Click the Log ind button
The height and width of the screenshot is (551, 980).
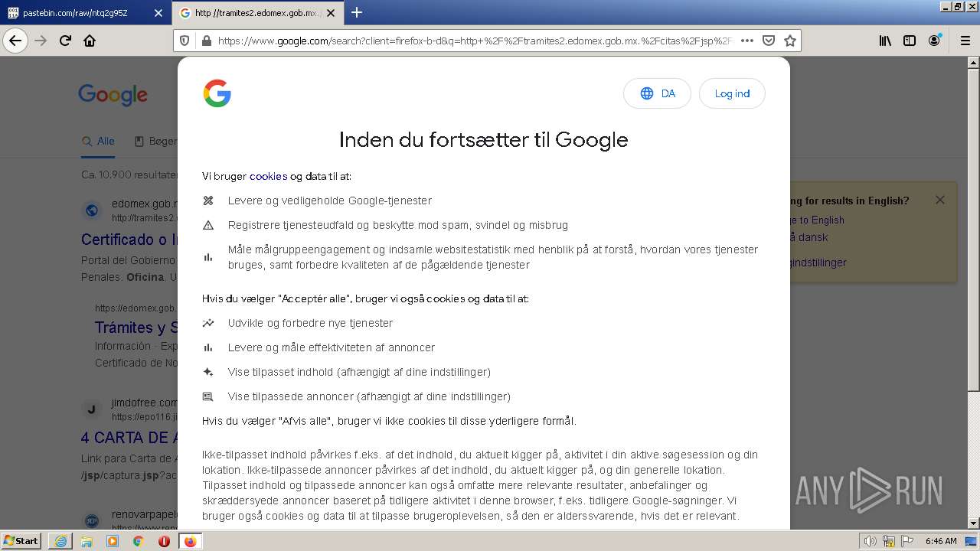(x=732, y=93)
